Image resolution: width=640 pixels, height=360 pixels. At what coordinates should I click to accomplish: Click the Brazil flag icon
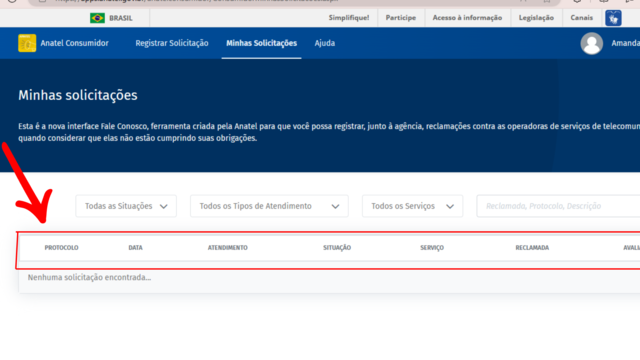[x=97, y=18]
